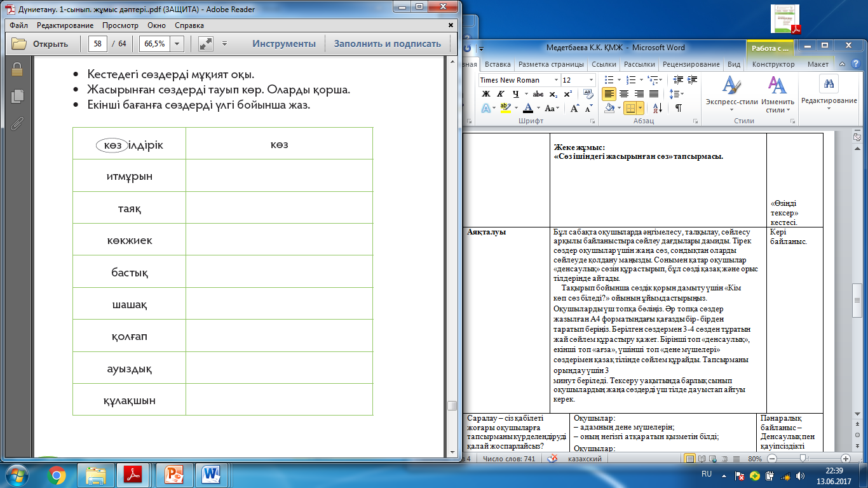
Task: Switch to the Рецензирование tab in Word
Action: 691,64
